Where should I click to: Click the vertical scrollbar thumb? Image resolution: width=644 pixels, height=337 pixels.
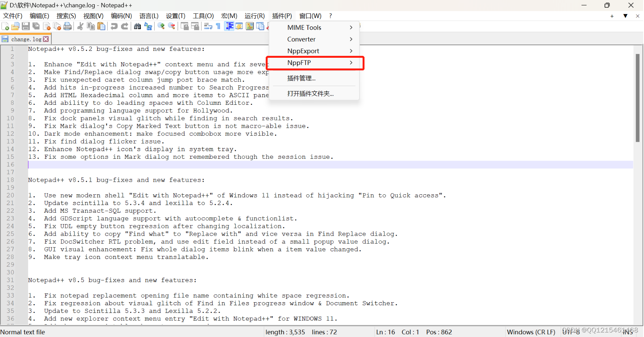coord(638,98)
